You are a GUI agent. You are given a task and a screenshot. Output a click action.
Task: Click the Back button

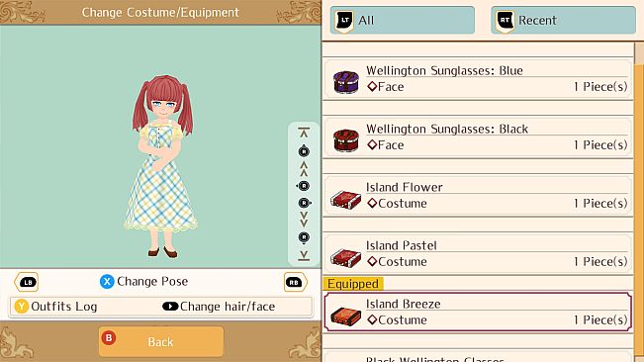pos(161,341)
